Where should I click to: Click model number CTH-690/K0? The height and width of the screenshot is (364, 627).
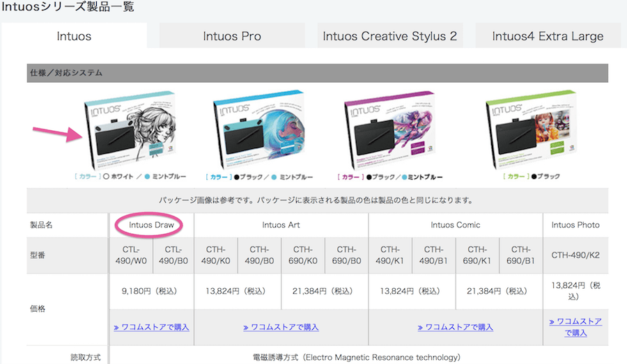[303, 255]
